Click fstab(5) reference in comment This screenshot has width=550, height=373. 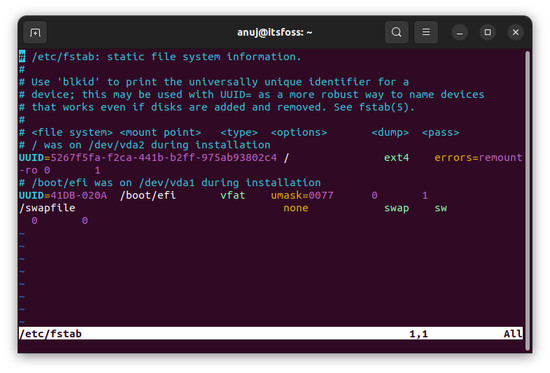point(384,107)
